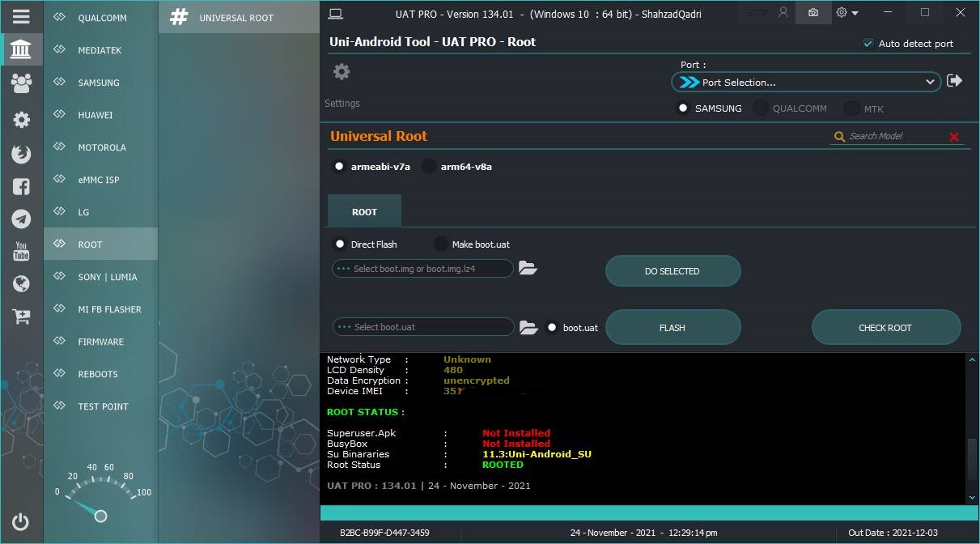Click the teal progress bar
The height and width of the screenshot is (544, 980).
coord(650,513)
